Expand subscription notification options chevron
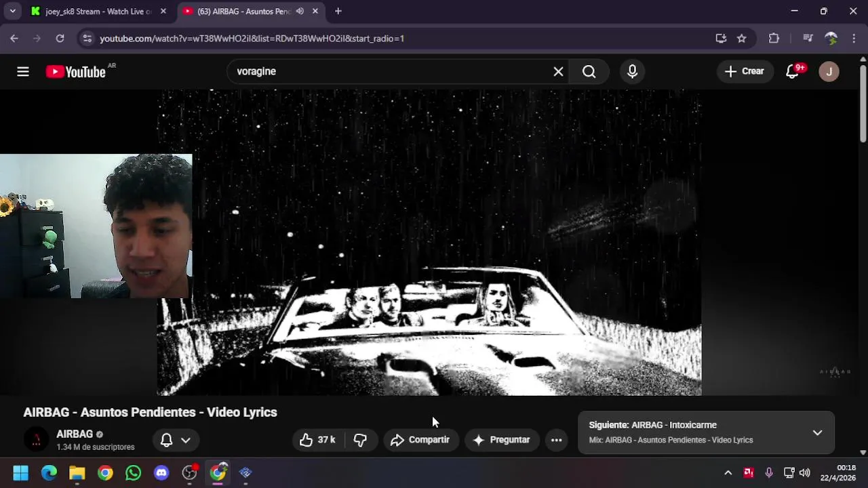Screen dimensions: 868x488 [x=185, y=440]
